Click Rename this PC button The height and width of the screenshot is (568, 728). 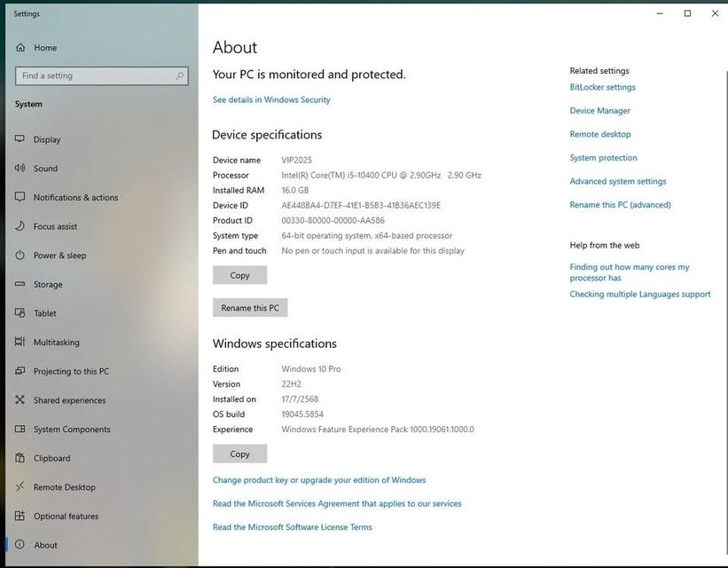[250, 308]
